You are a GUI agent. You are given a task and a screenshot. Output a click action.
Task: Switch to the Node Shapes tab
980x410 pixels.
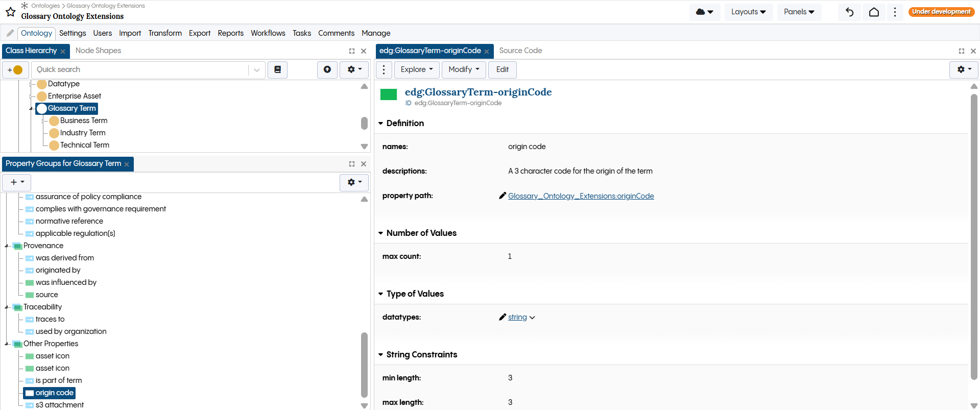98,51
